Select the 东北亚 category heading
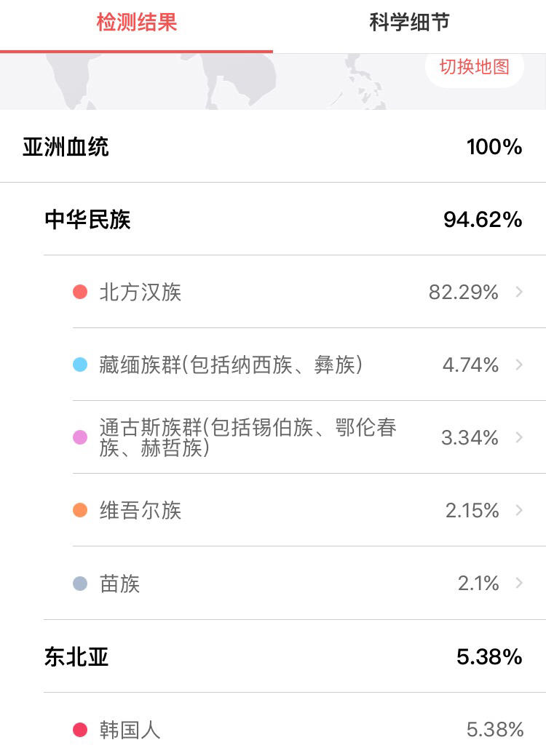This screenshot has width=546, height=756. [76, 657]
